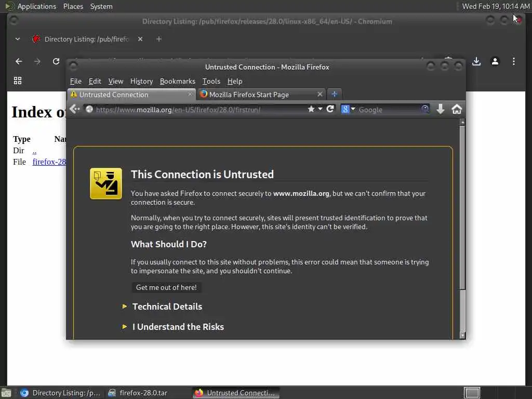
Task: Open Chromium profile avatar icon
Action: tap(495, 61)
